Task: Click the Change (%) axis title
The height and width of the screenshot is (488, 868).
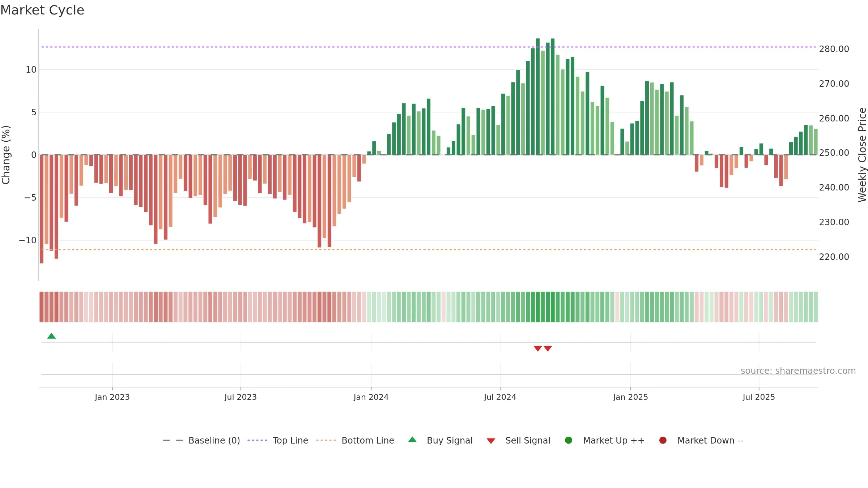Action: click(6, 155)
